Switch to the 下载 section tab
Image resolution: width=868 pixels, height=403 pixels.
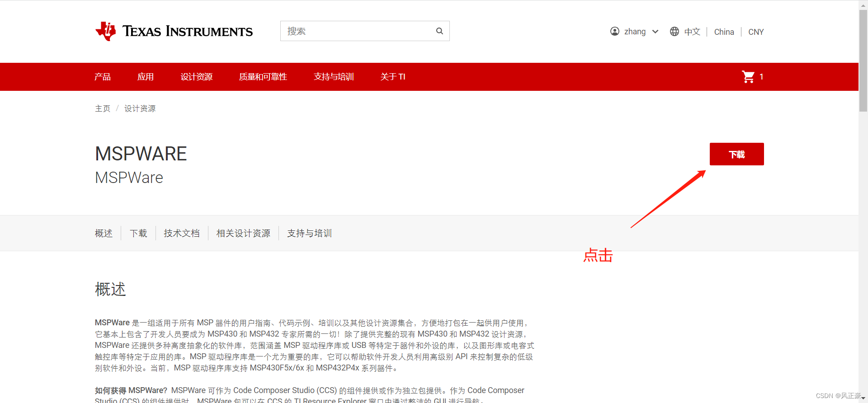pos(138,233)
